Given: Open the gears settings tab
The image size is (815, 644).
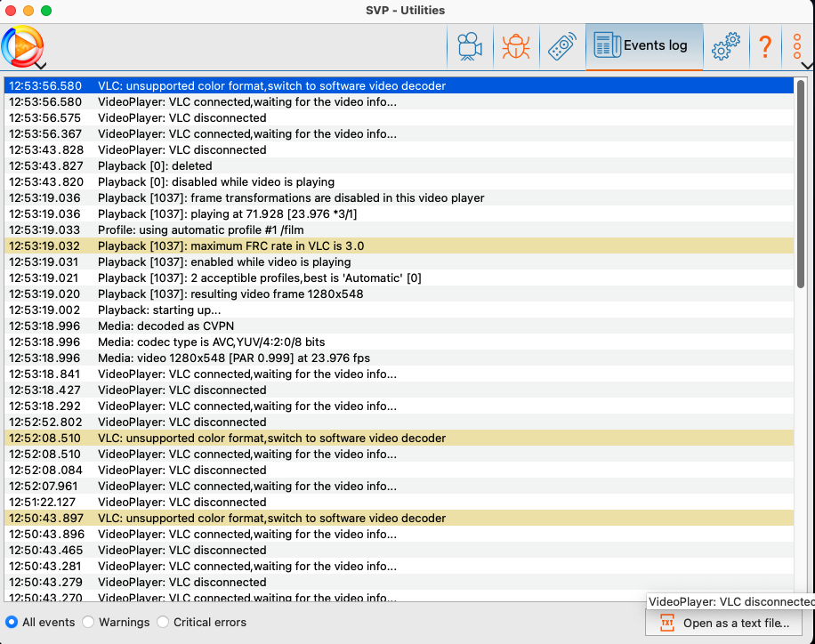Looking at the screenshot, I should (x=726, y=46).
